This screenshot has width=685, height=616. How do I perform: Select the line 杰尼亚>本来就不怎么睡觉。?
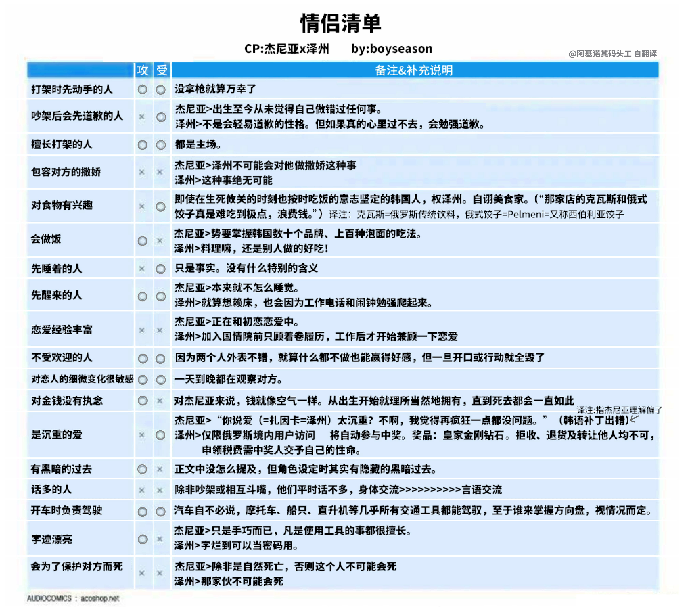[237, 288]
